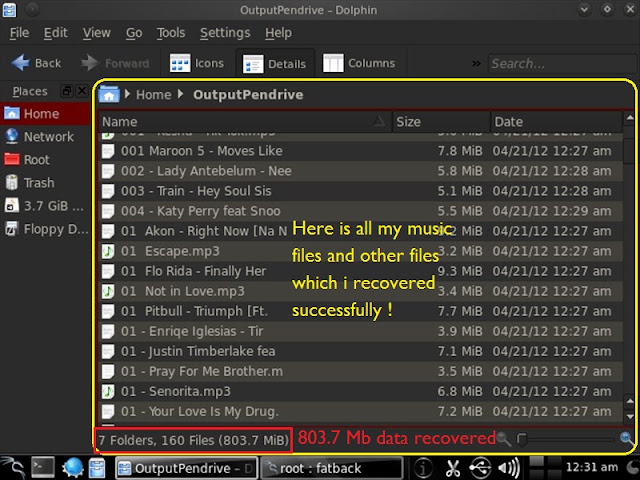Viewport: 640px width, 480px height.
Task: Select Home in Places panel
Action: (x=45, y=113)
